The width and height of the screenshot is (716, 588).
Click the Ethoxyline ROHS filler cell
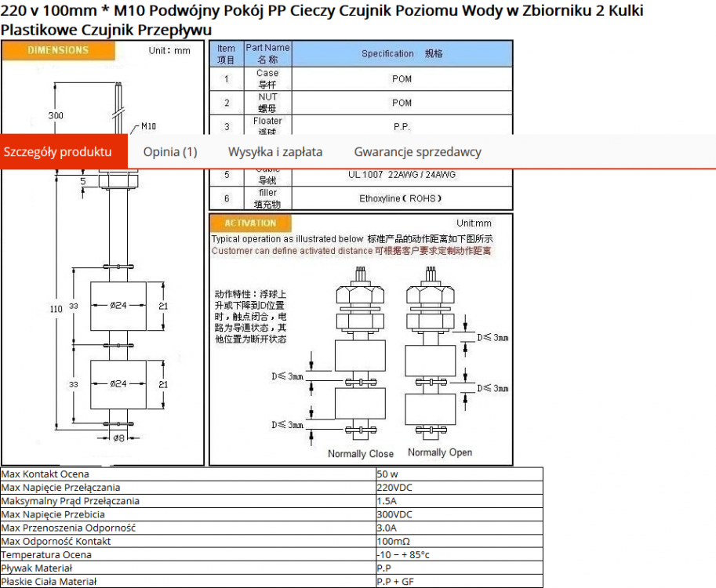point(401,200)
